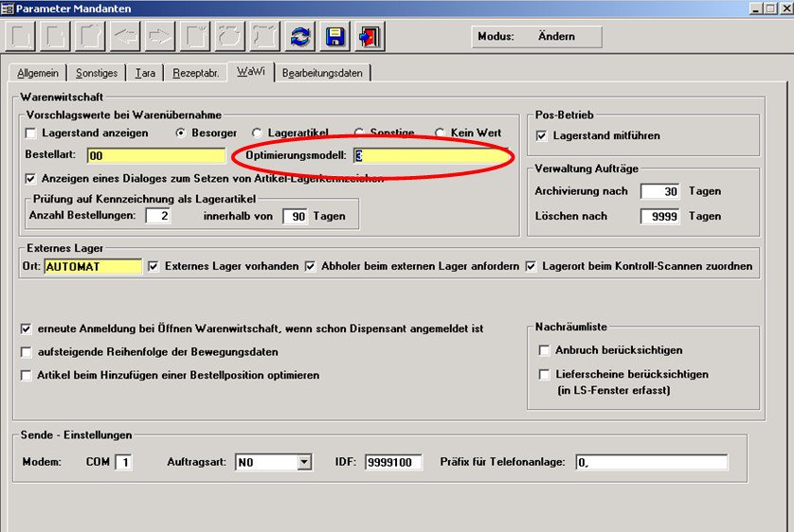Save settings with the floppy disk icon
Screen dimensions: 794x532
334,37
